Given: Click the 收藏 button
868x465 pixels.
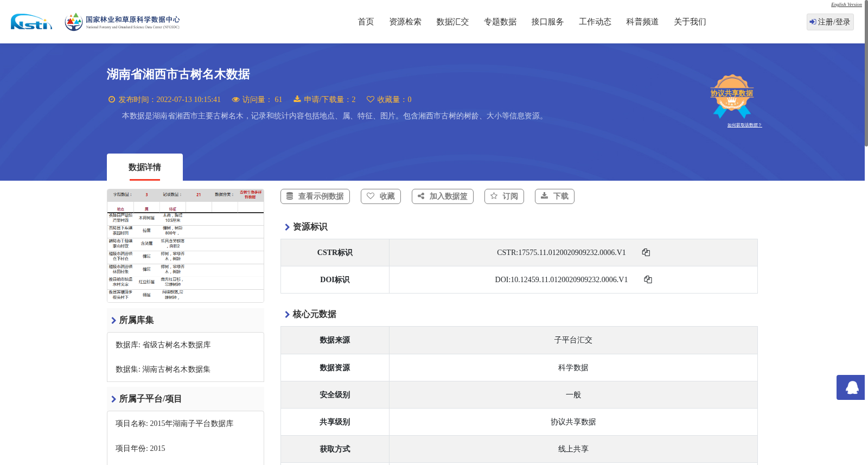Looking at the screenshot, I should (x=381, y=196).
